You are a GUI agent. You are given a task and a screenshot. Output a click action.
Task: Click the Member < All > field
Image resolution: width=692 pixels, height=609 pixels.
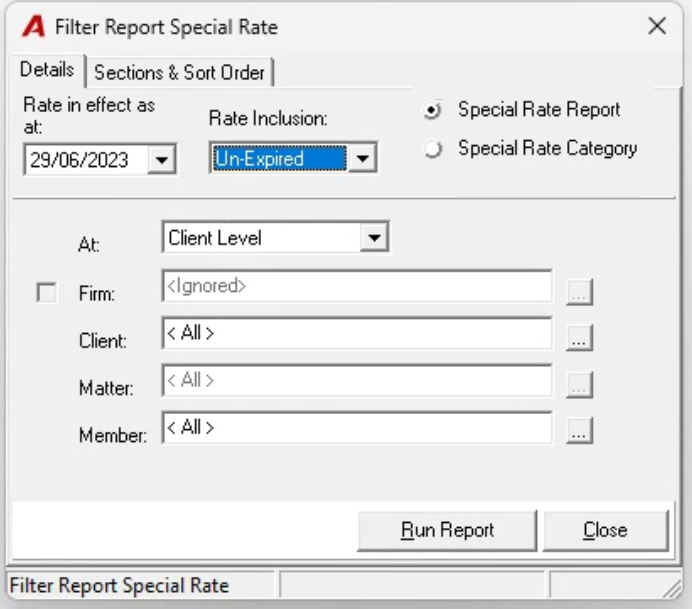pos(357,428)
